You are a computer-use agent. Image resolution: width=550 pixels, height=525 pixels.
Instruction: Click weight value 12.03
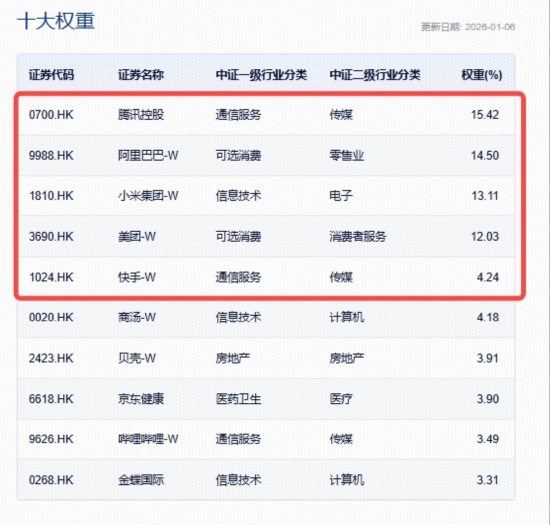(x=485, y=236)
